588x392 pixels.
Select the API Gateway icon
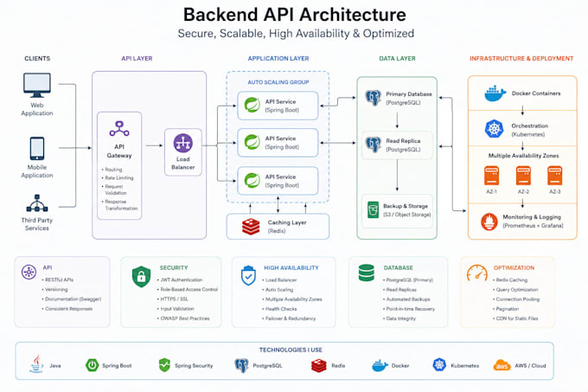pyautogui.click(x=119, y=129)
